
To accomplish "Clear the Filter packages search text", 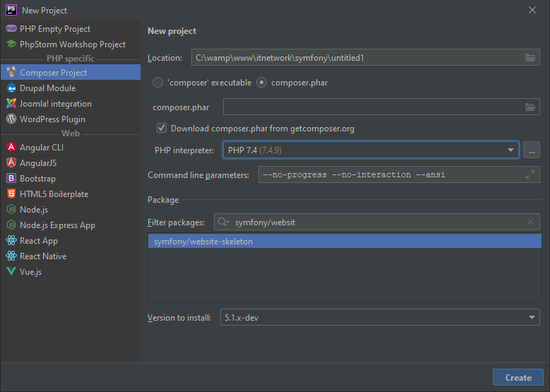I will [x=530, y=222].
